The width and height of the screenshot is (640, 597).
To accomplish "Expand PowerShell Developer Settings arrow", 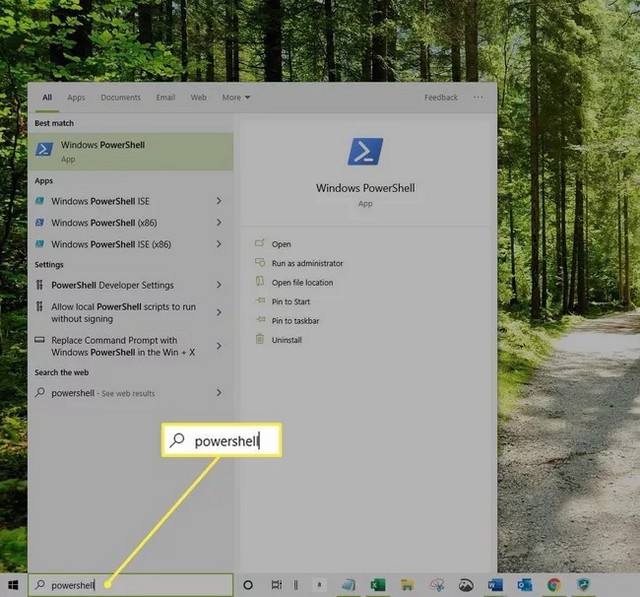I will point(219,285).
